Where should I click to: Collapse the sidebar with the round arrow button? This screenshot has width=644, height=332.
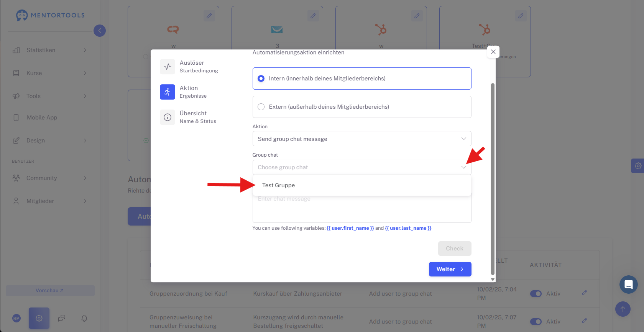pyautogui.click(x=100, y=31)
